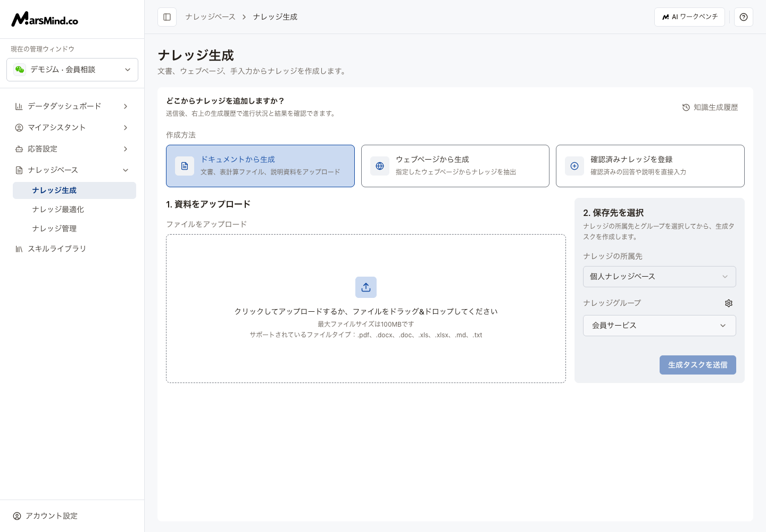The height and width of the screenshot is (532, 766).
Task: Open the デモジム・会員相談 window dropdown
Action: (72, 70)
